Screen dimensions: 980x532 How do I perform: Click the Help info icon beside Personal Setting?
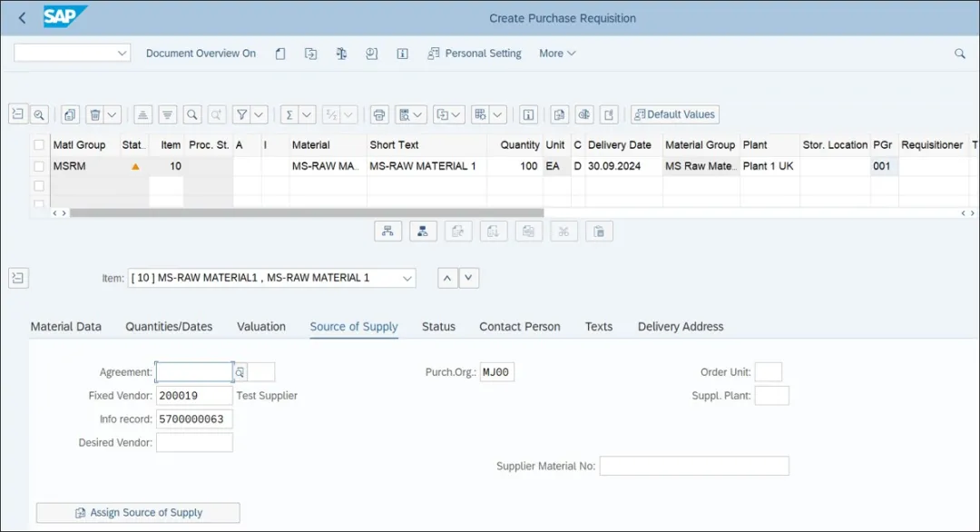point(403,54)
